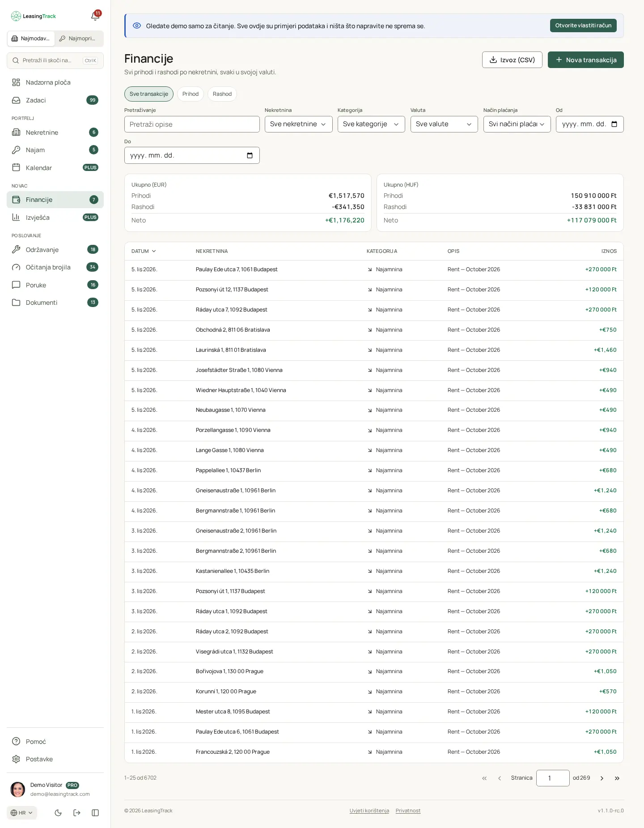The width and height of the screenshot is (644, 828).
Task: Click Izvoz (CSV) export button
Action: point(512,60)
